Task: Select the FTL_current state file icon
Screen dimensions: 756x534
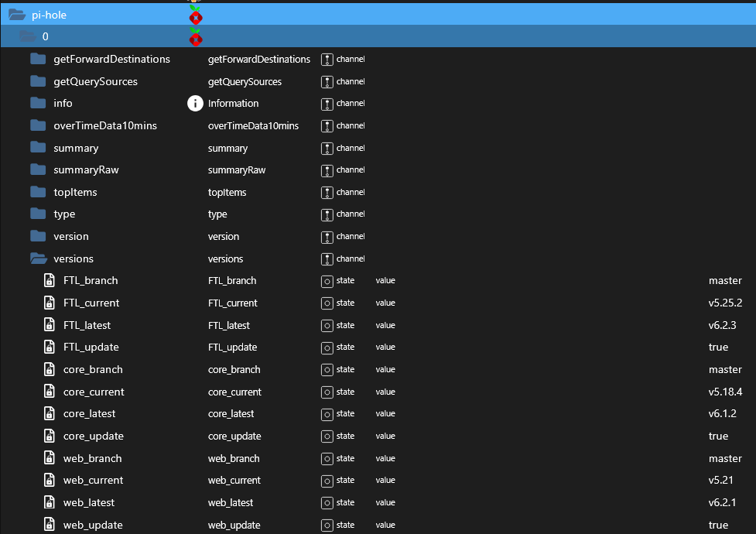Action: [50, 303]
